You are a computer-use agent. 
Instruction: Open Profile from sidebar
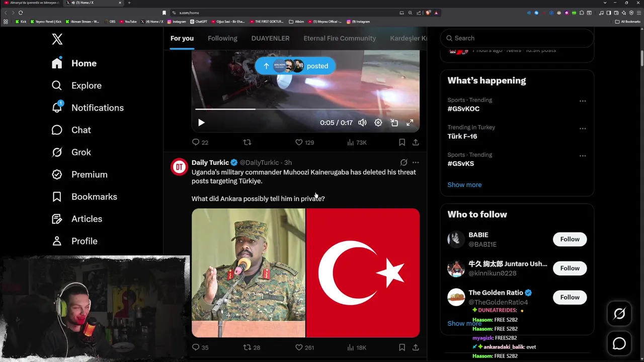click(x=74, y=241)
